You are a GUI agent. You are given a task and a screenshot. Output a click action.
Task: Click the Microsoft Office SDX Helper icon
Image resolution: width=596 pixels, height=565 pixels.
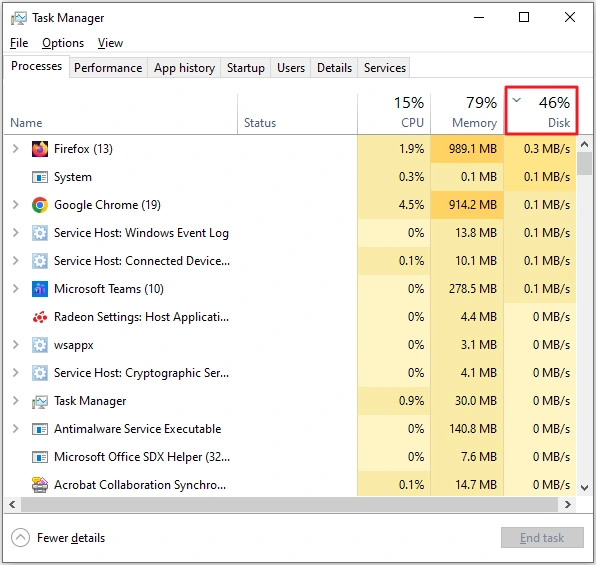(40, 457)
